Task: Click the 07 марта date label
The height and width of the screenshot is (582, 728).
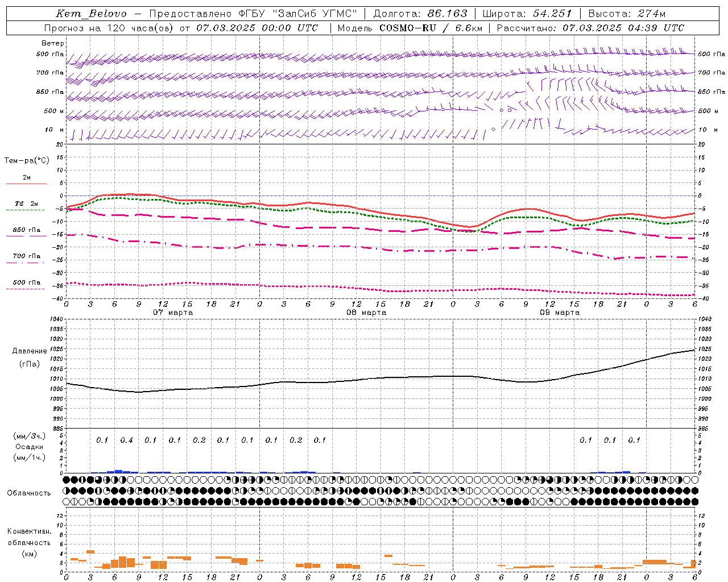Action: 173,313
